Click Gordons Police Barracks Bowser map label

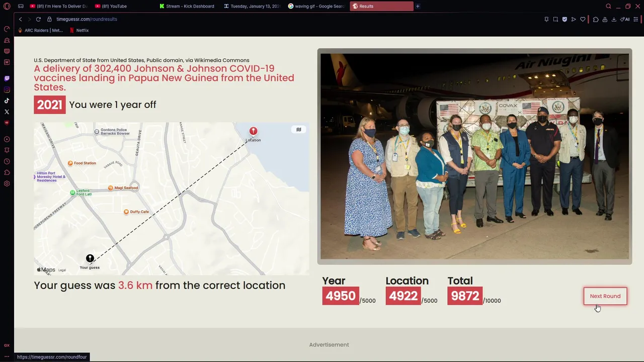(x=112, y=132)
